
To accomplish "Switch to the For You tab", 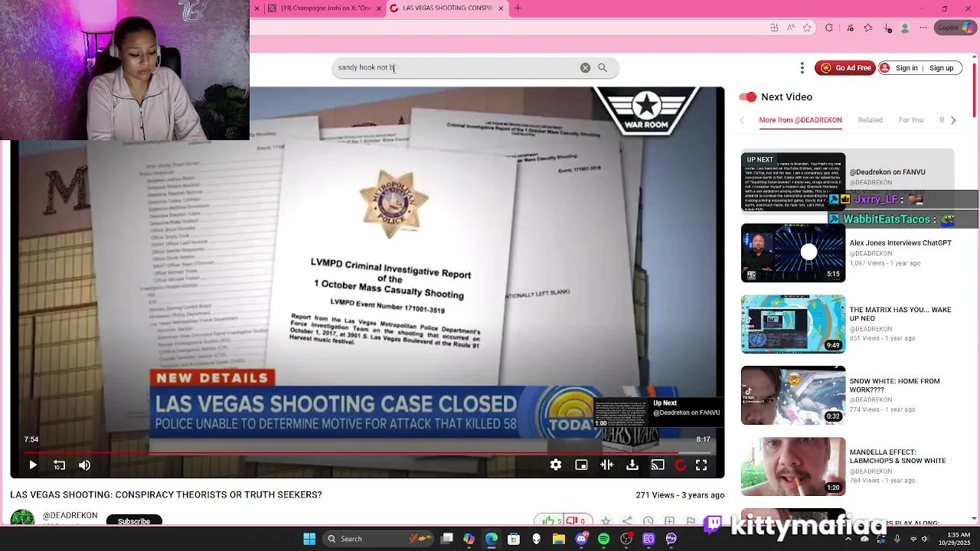I will pos(910,120).
